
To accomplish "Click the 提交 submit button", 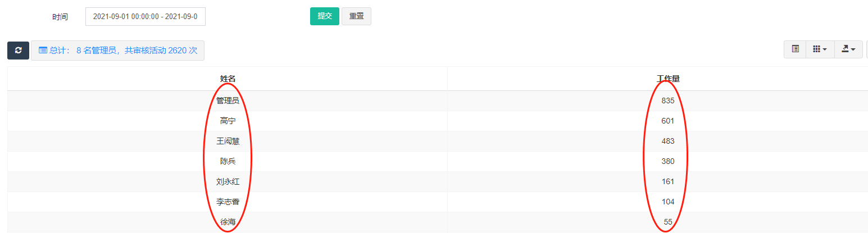I will point(325,16).
